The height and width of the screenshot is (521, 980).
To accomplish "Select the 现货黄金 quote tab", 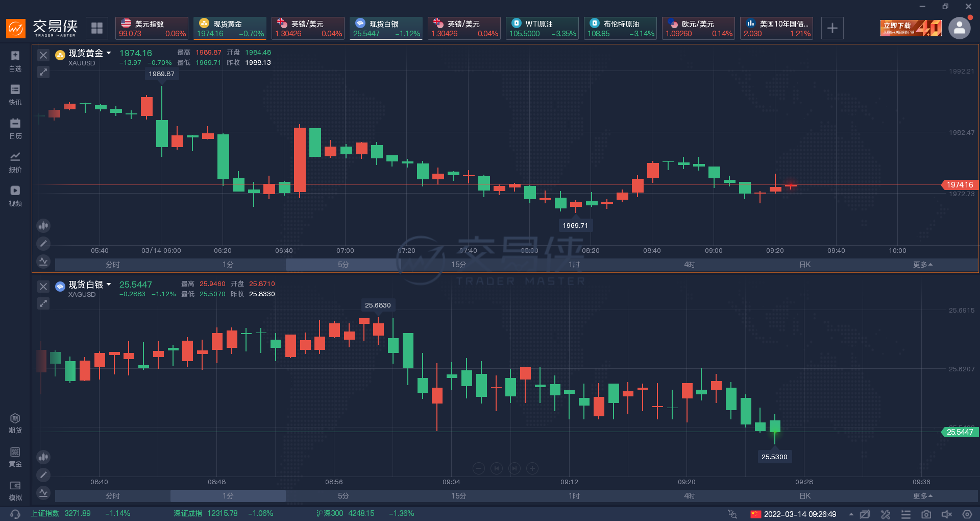I will (230, 28).
